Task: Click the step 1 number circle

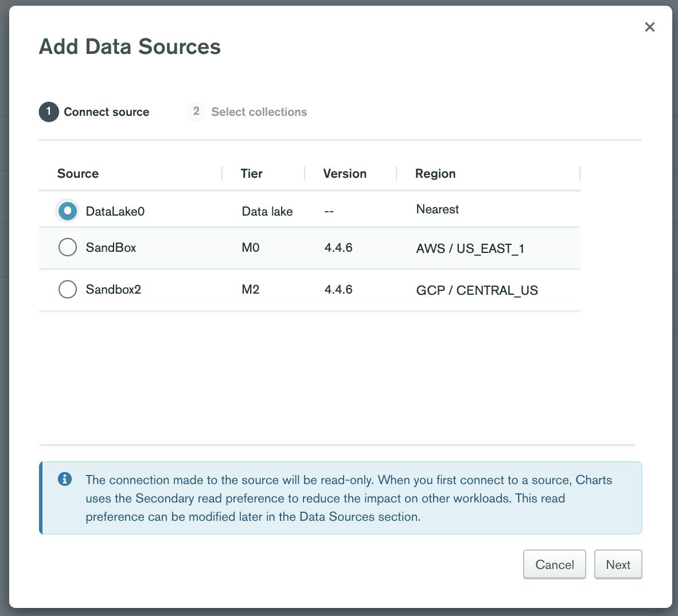Action: point(49,112)
